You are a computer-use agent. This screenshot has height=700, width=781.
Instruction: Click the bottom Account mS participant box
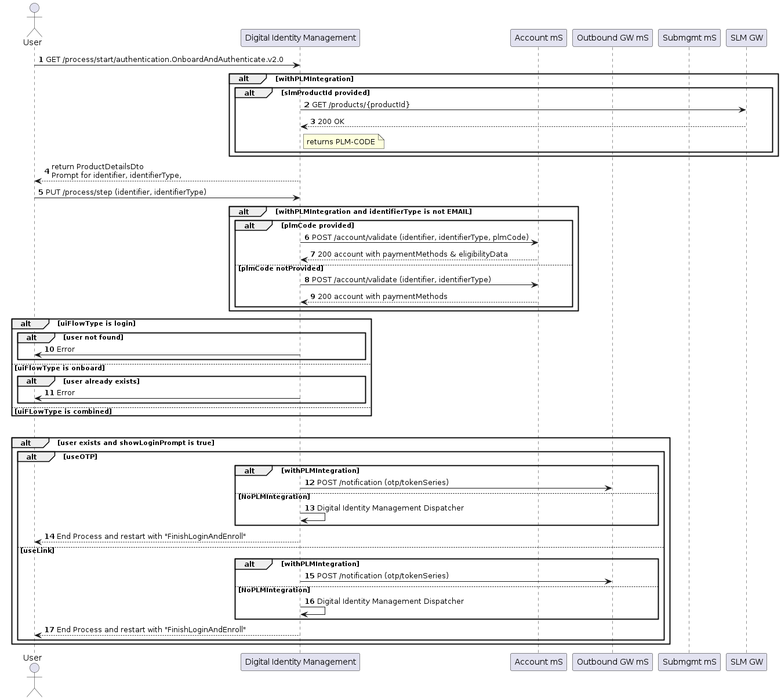pos(539,662)
